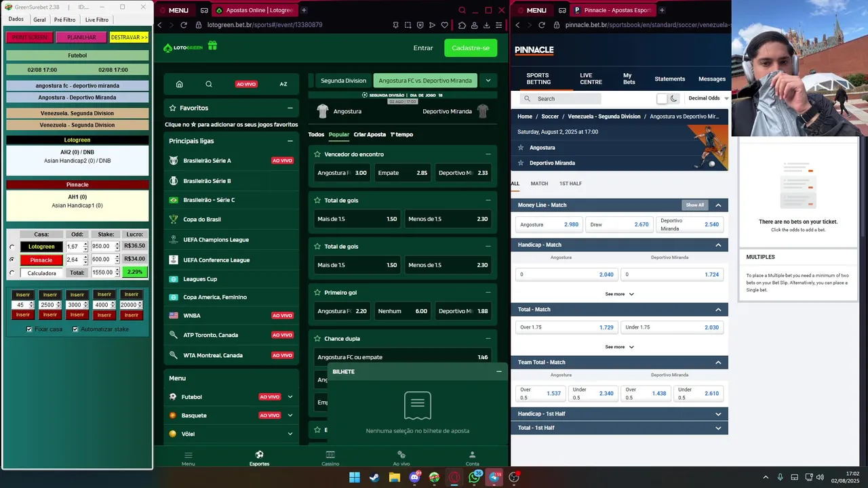868x488 pixels.
Task: Open WhatsApp from the taskbar
Action: tap(474, 477)
